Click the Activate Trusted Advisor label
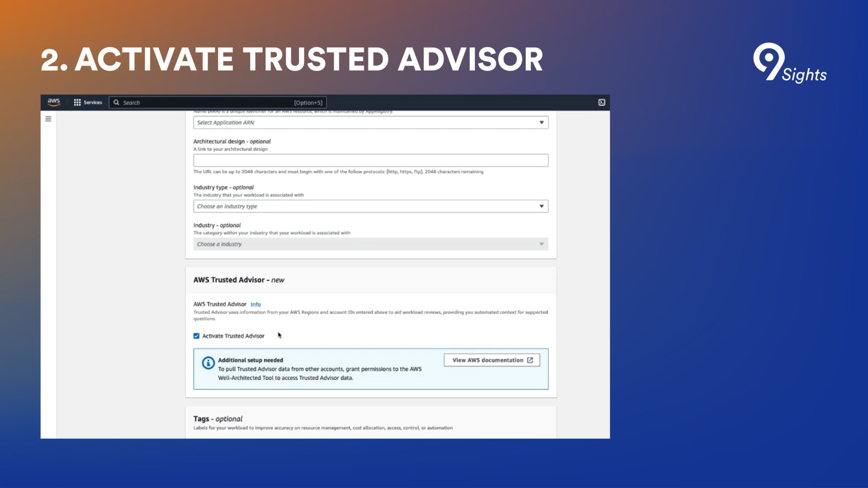 tap(233, 336)
